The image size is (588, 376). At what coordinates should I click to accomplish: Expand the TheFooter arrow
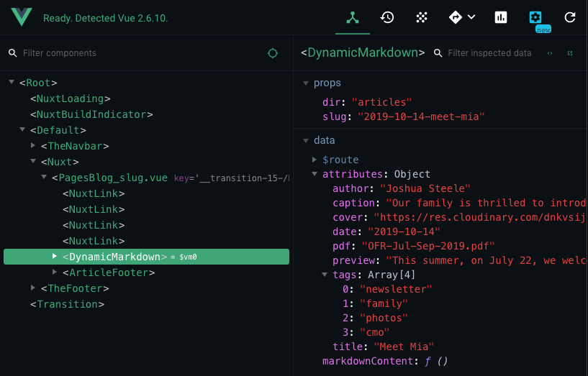(33, 288)
